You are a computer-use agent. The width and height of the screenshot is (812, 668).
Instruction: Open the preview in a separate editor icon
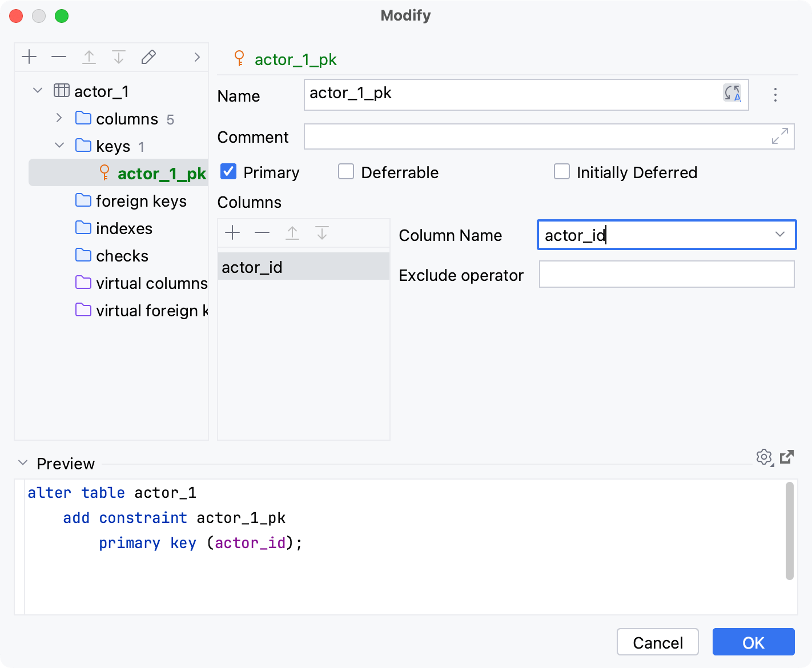click(x=788, y=457)
